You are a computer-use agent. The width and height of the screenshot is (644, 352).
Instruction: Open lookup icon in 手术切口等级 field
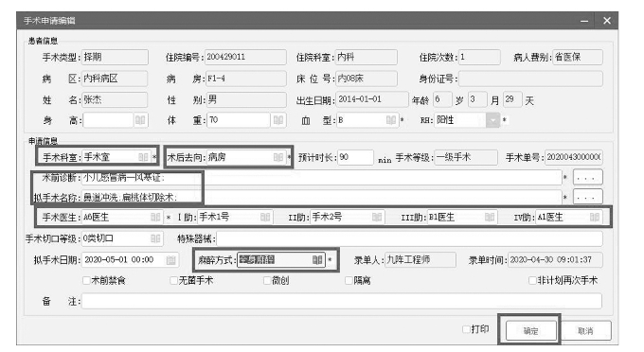[155, 238]
